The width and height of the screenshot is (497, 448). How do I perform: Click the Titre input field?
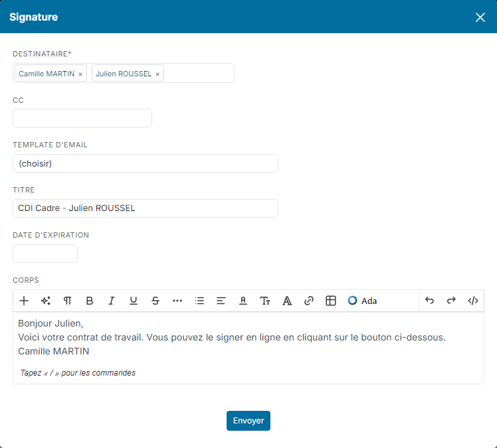pos(146,208)
